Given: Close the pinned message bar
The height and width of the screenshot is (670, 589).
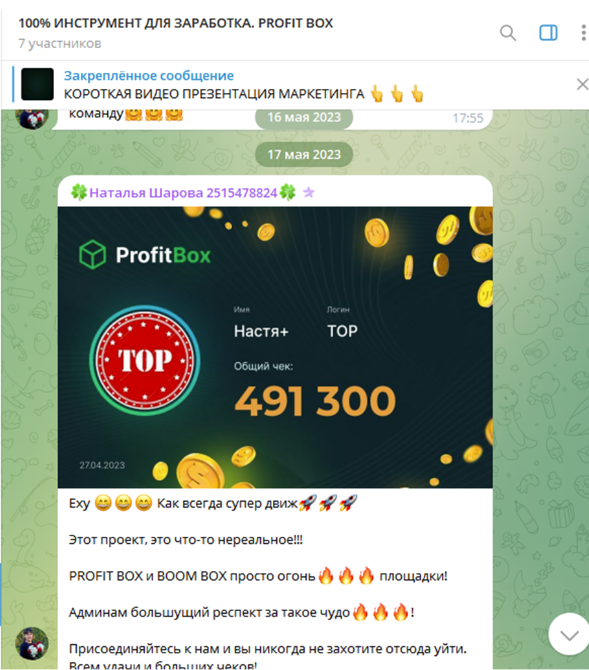Looking at the screenshot, I should click(x=582, y=84).
